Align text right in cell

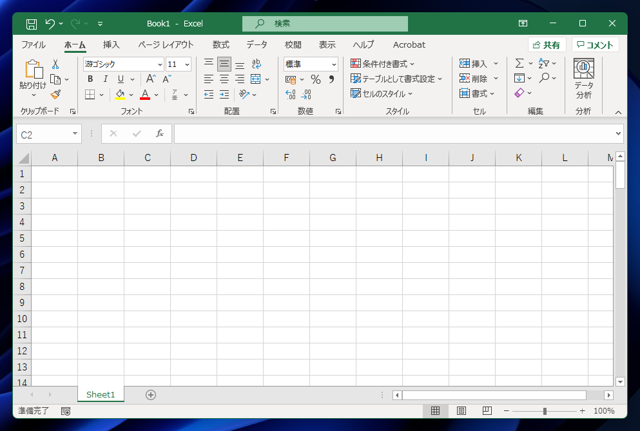coord(240,79)
